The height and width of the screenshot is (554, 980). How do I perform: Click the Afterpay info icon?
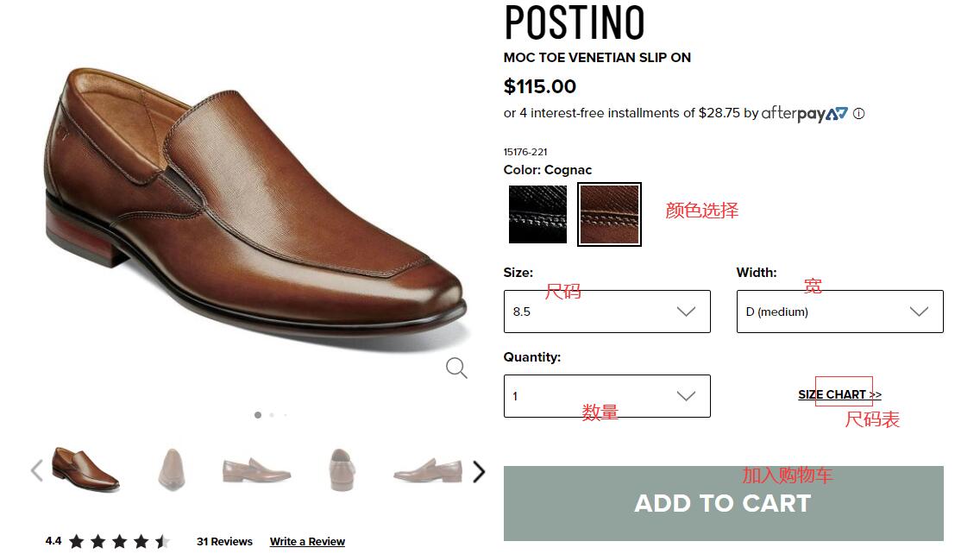click(858, 113)
